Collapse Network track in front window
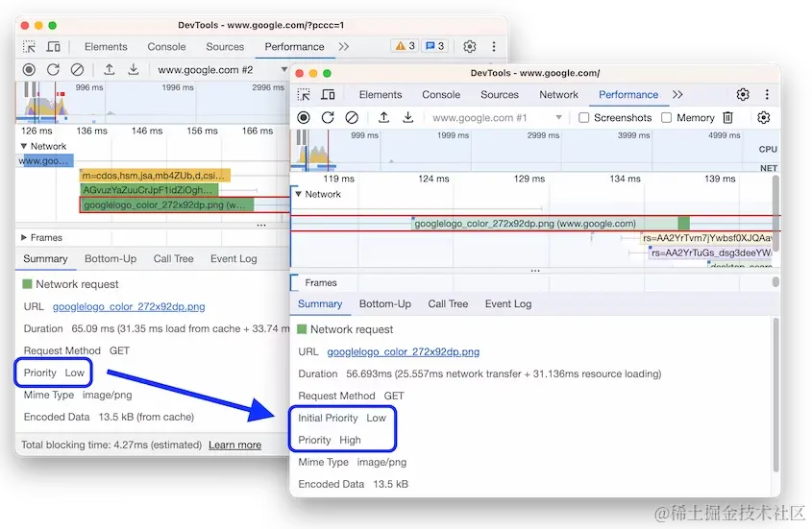812x529 pixels. pyautogui.click(x=298, y=194)
